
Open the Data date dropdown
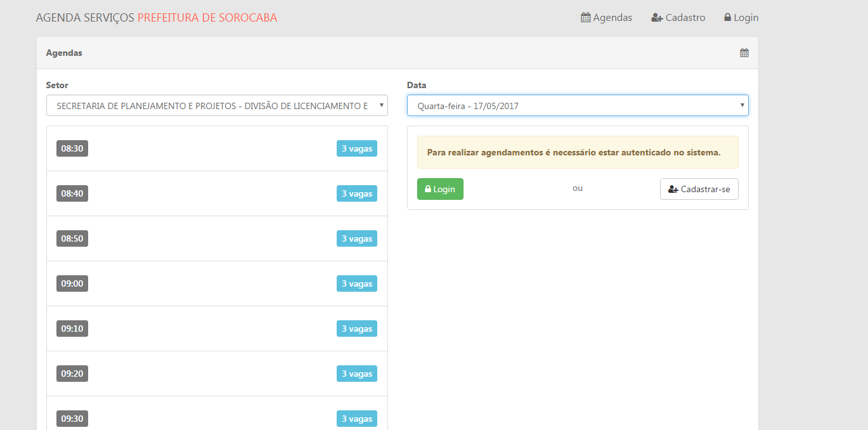577,106
